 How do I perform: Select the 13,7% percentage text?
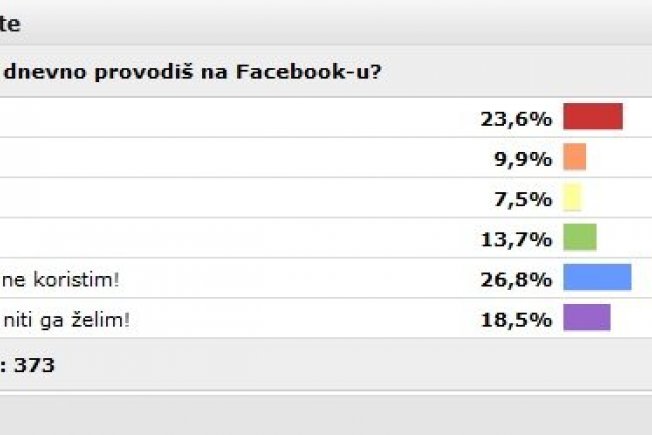click(x=516, y=240)
